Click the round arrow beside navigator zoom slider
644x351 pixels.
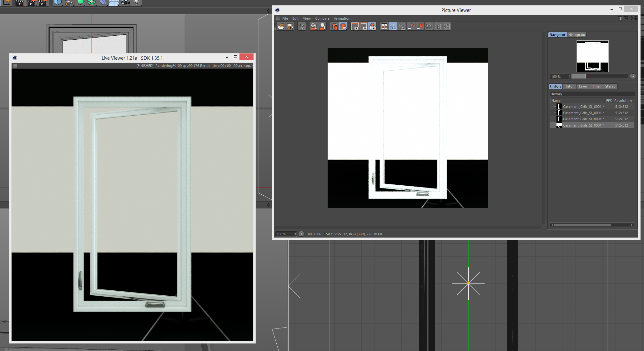click(633, 76)
